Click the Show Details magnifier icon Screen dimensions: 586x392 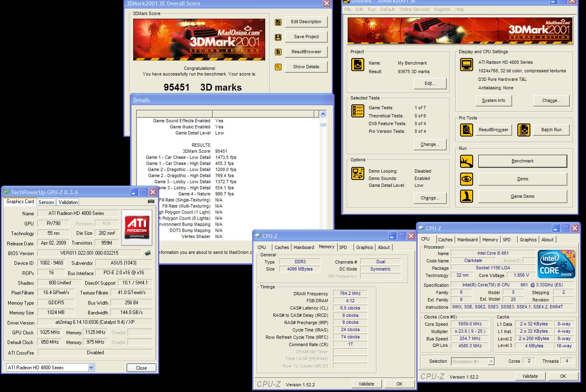click(x=278, y=67)
